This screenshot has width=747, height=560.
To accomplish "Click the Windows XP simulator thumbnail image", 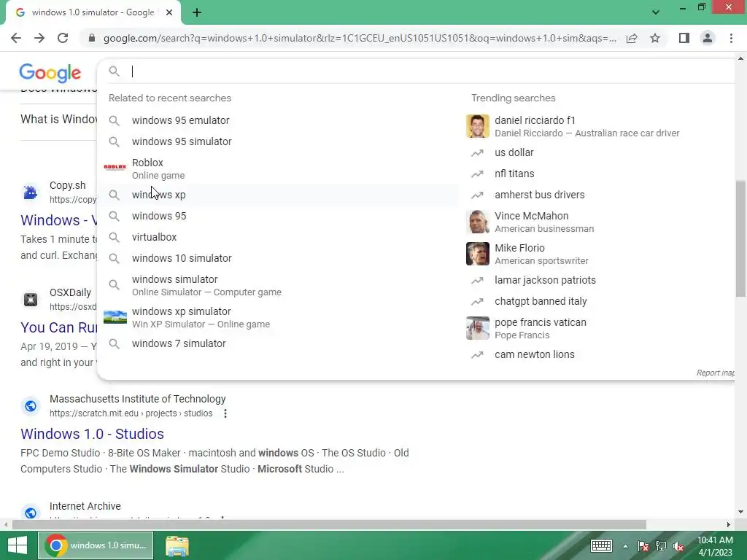I will pos(115,317).
